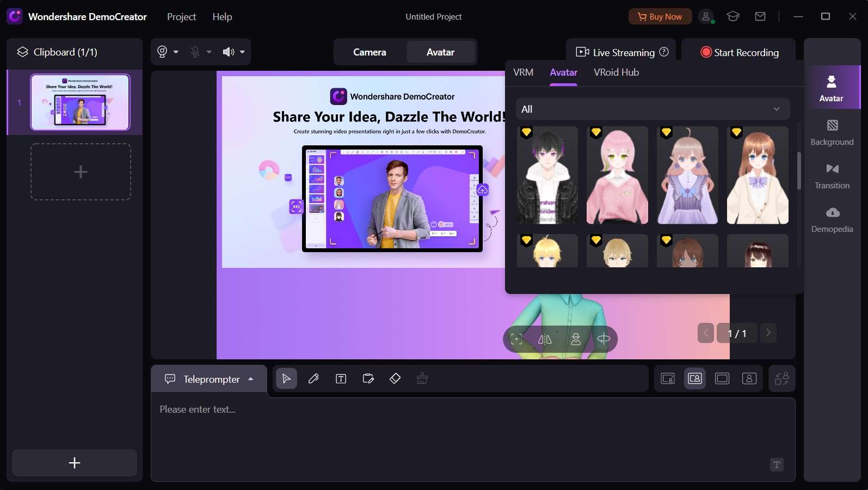Screen dimensions: 868x490
Task: Click the mail message icon
Action: pyautogui.click(x=760, y=17)
